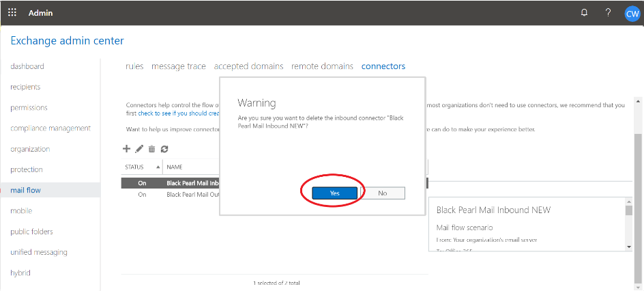Image resolution: width=644 pixels, height=291 pixels.
Task: Delete connector using trash icon
Action: (x=151, y=149)
